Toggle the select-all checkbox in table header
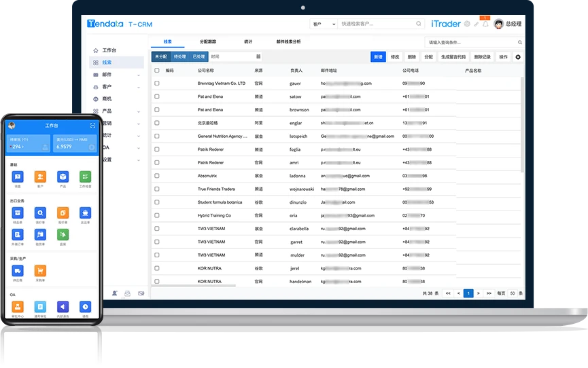This screenshot has width=588, height=368. (157, 70)
